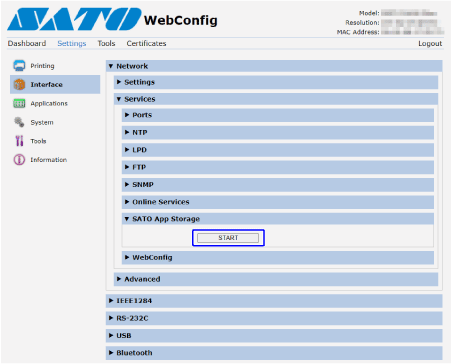451x364 pixels.
Task: Expand the SNMP section
Action: [x=278, y=184]
